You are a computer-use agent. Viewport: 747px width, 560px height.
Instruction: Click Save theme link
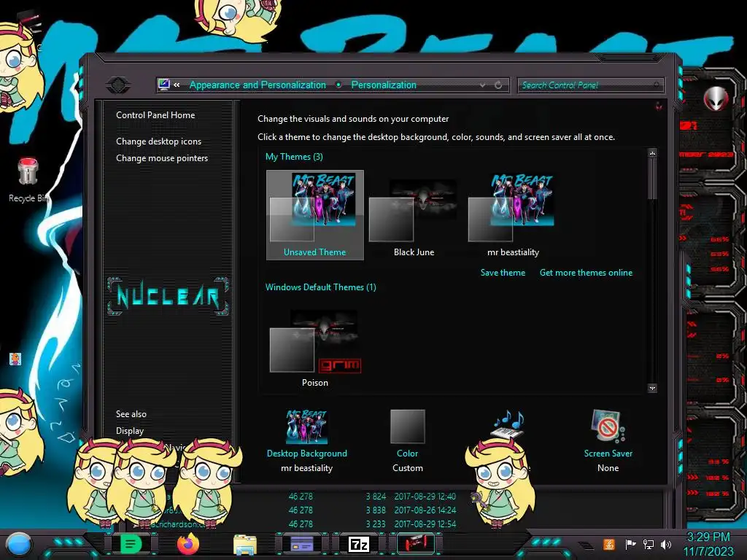tap(503, 273)
